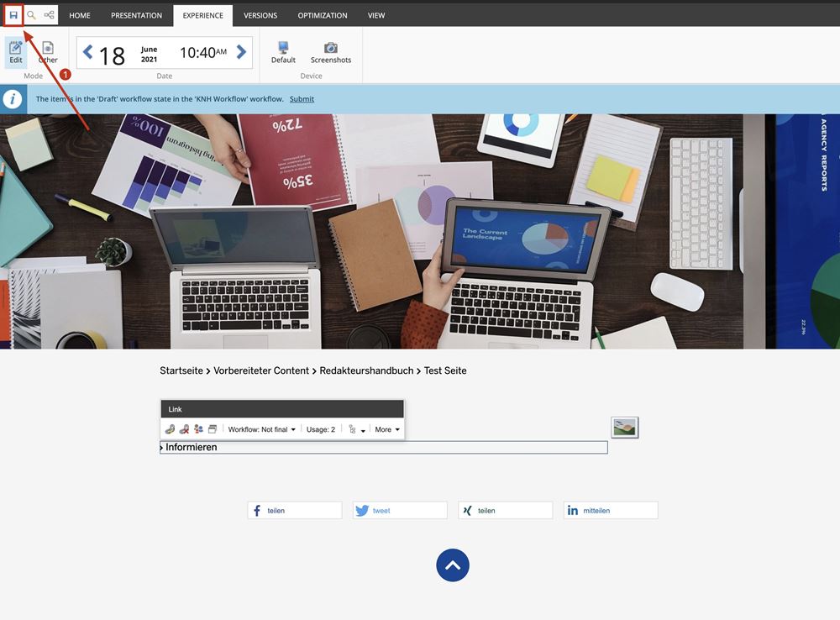Switch to the PRESENTATION tab
840x620 pixels.
(x=136, y=15)
